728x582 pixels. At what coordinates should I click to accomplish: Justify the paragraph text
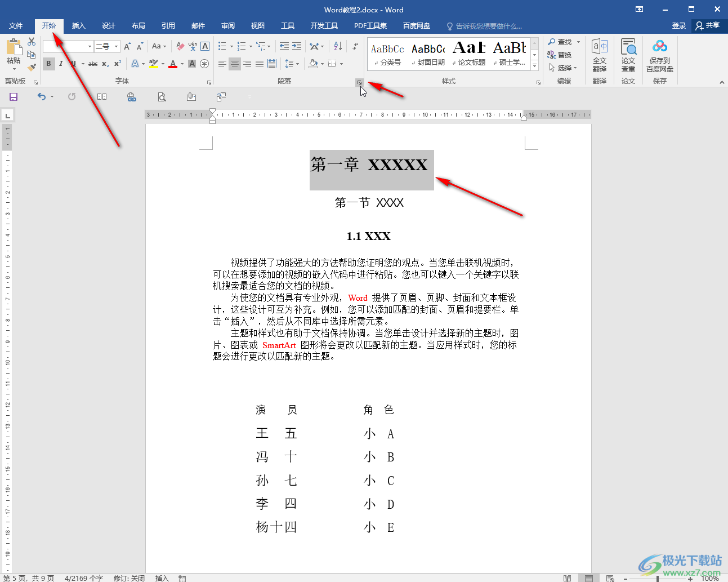tap(260, 64)
